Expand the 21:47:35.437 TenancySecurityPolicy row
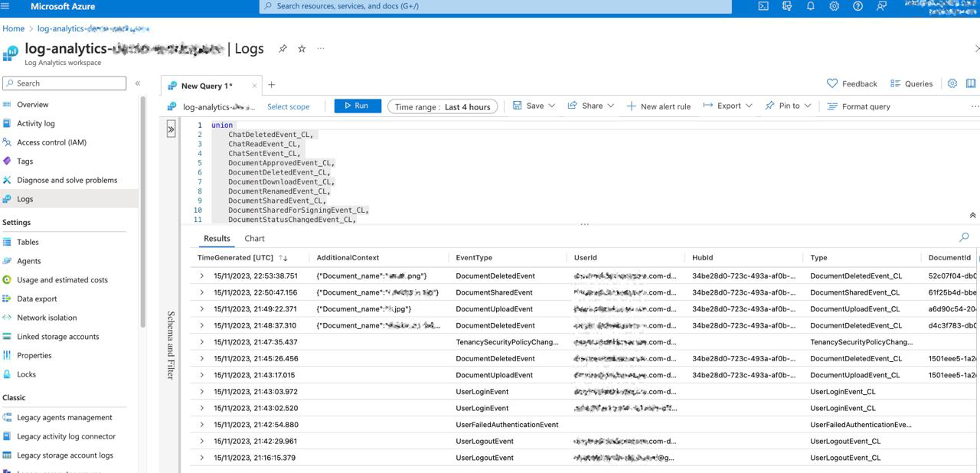This screenshot has height=473, width=980. 202,342
